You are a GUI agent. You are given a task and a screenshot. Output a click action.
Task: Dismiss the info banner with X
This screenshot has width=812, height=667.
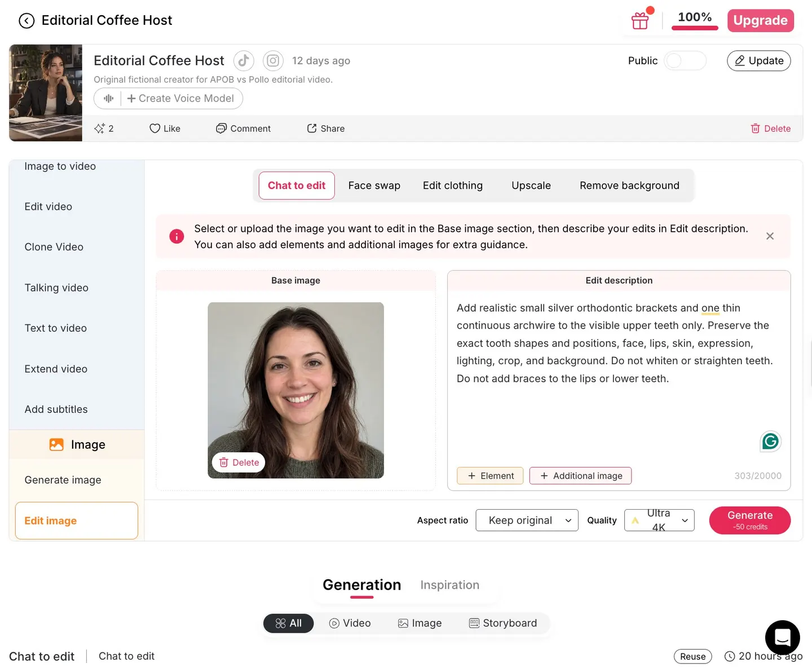click(770, 236)
